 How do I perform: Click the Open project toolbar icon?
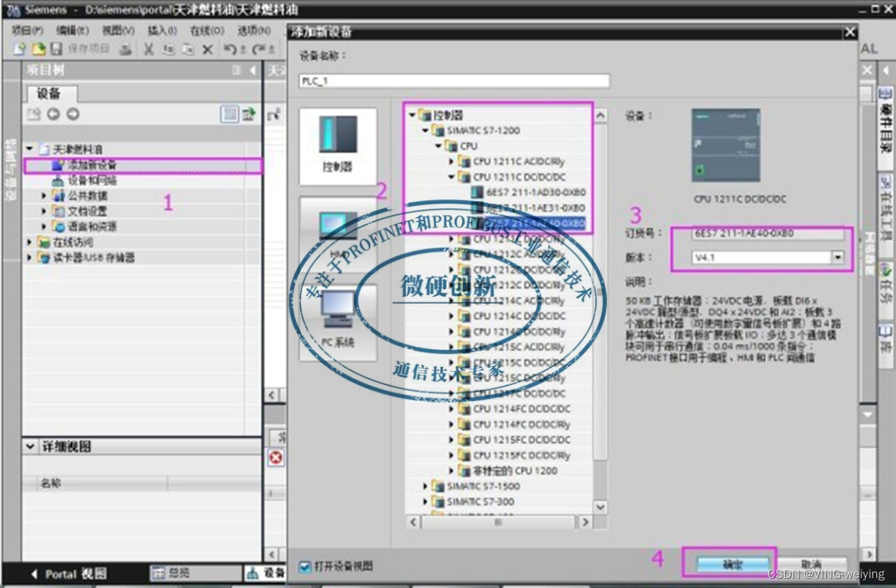(39, 49)
